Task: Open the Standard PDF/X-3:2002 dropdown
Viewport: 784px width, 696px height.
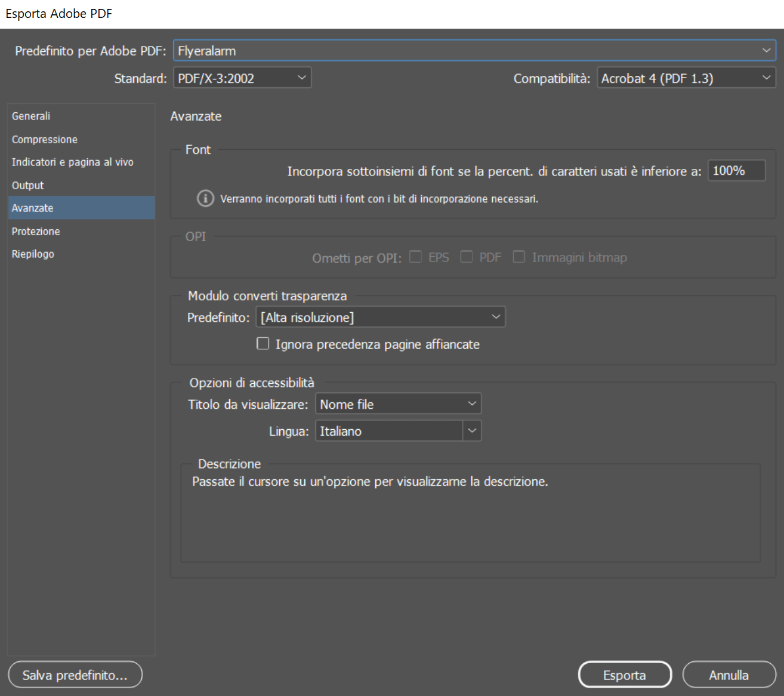Action: (242, 78)
